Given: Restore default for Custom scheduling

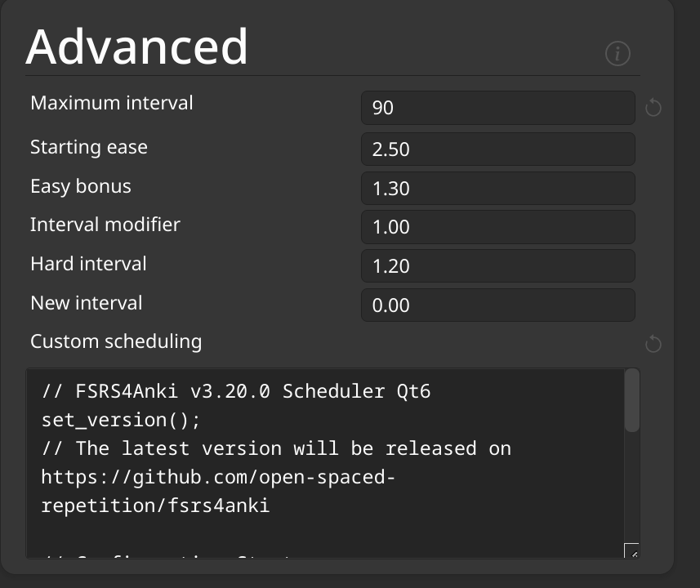Looking at the screenshot, I should coord(653,345).
